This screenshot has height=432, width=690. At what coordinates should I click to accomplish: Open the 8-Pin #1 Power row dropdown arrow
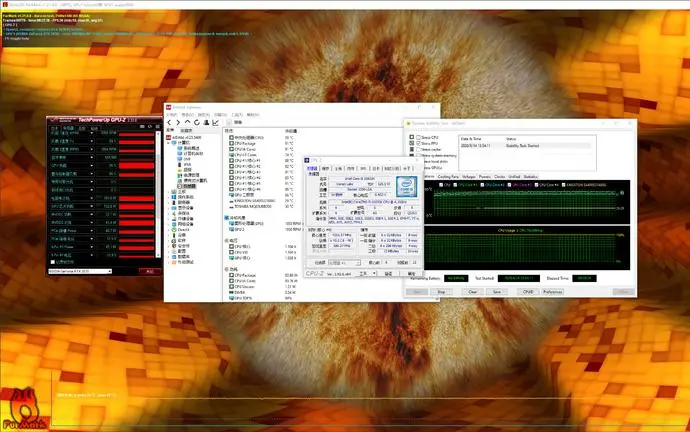(x=92, y=247)
